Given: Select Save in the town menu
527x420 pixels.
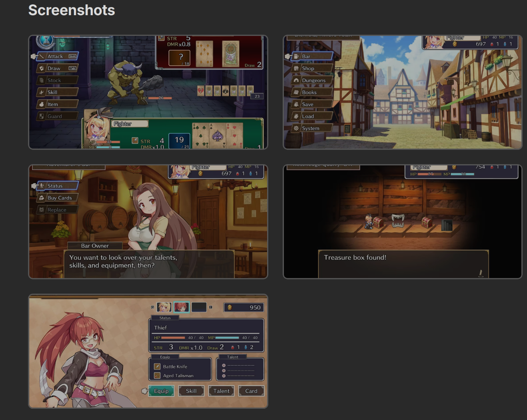Looking at the screenshot, I should click(312, 104).
